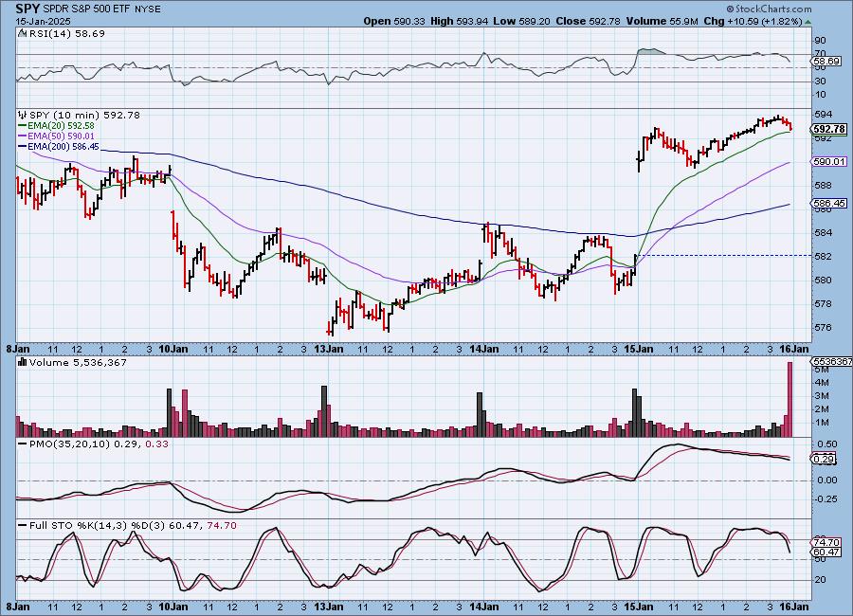The width and height of the screenshot is (853, 616).
Task: Click the Close 592.78 header value
Action: (x=588, y=21)
